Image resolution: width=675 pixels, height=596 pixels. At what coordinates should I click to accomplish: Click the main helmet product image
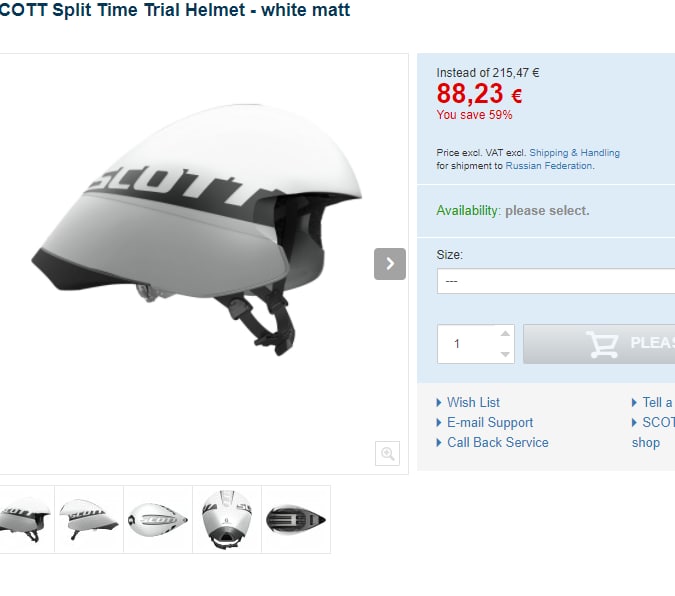198,230
